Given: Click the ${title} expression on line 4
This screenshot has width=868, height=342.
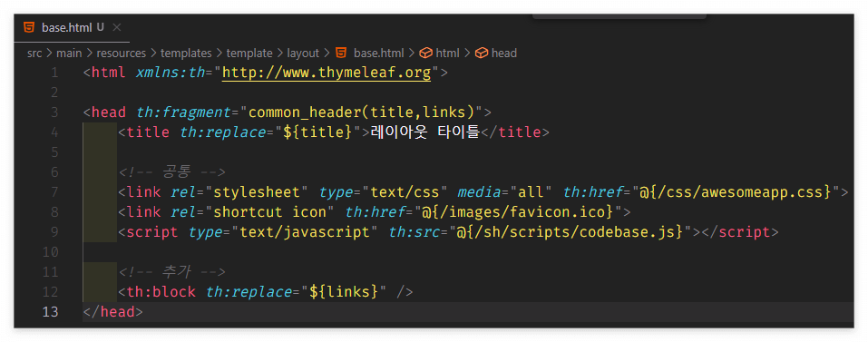Looking at the screenshot, I should [317, 132].
